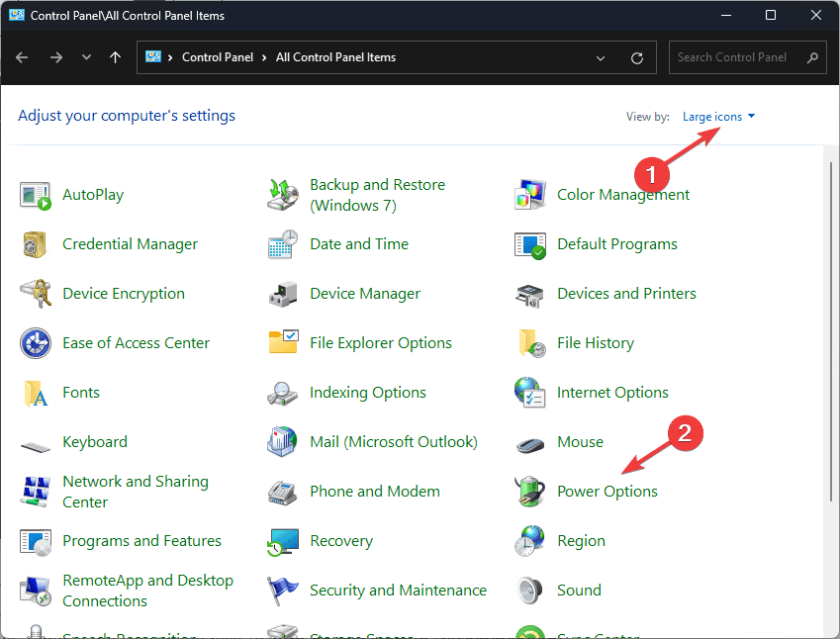The image size is (840, 639).
Task: Refresh the Control Panel view
Action: tap(637, 57)
